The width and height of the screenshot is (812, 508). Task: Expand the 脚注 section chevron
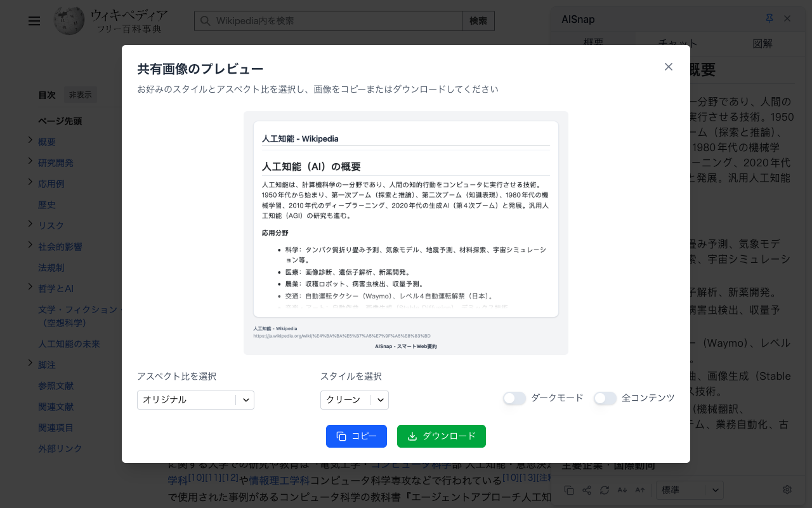coord(30,364)
